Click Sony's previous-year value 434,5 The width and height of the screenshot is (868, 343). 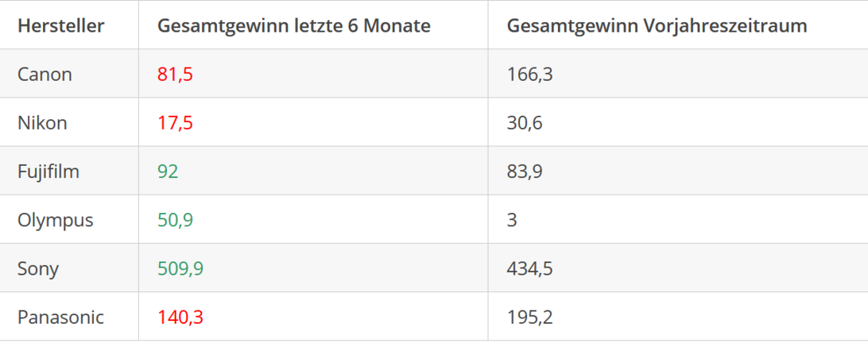click(x=529, y=268)
